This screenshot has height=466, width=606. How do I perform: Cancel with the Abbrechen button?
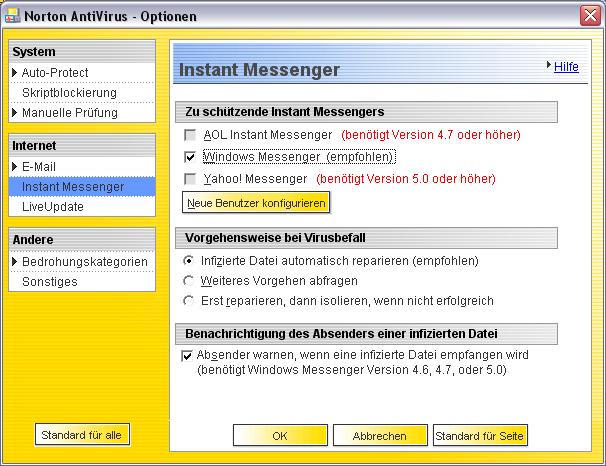click(x=380, y=435)
